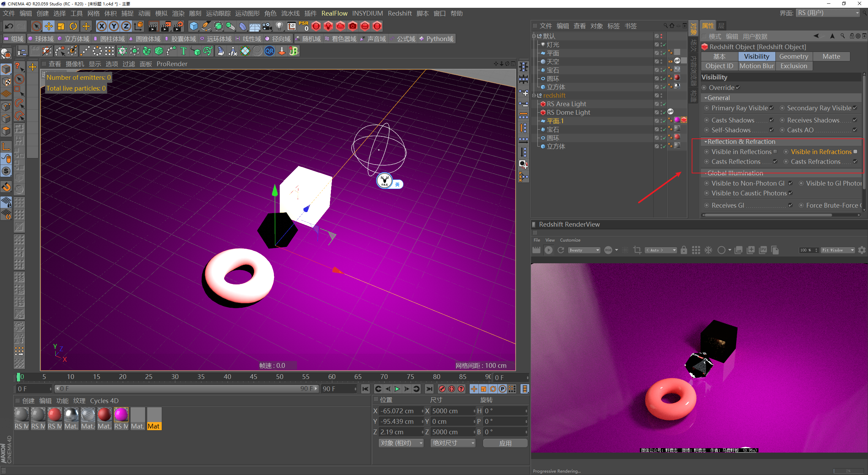The image size is (868, 475).
Task: Start render in Redshift RenderView
Action: click(548, 250)
